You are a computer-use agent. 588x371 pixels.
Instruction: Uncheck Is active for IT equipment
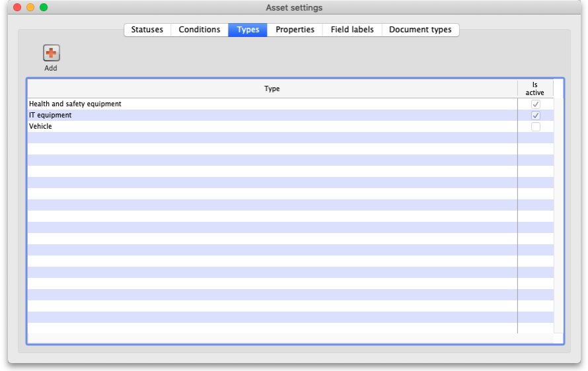click(535, 116)
